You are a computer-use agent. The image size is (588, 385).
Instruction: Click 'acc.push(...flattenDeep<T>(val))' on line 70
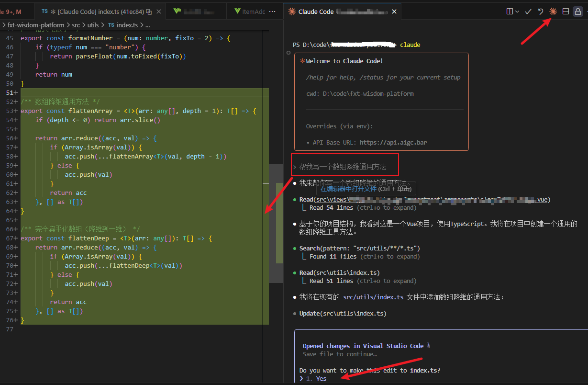tap(123, 266)
